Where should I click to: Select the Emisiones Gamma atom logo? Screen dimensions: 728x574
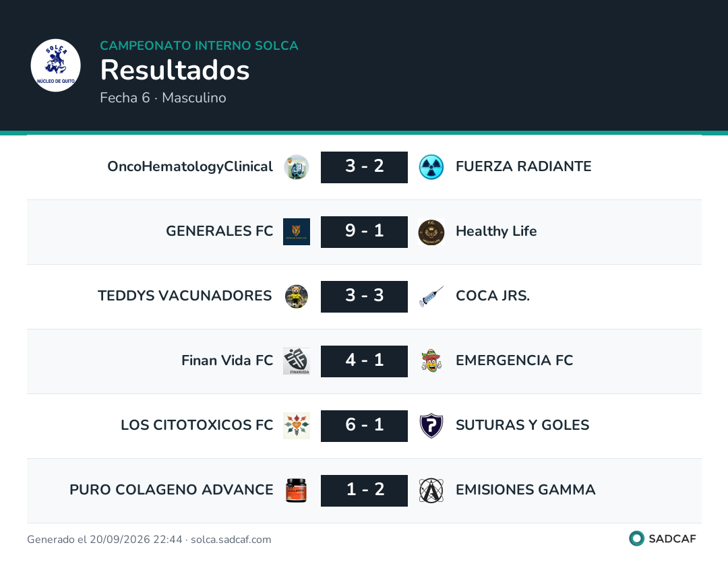click(x=431, y=490)
